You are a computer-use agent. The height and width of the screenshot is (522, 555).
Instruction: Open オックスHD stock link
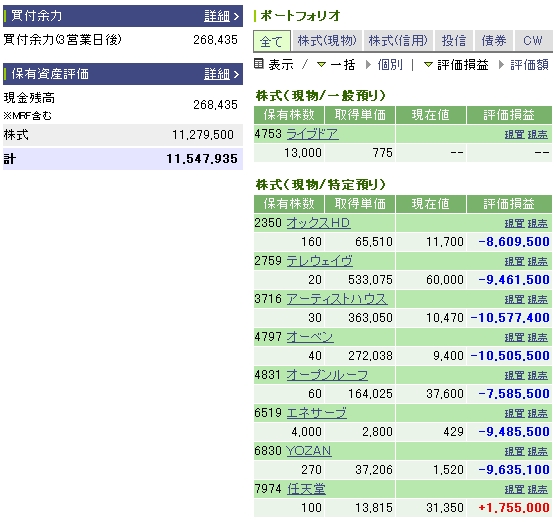[318, 223]
